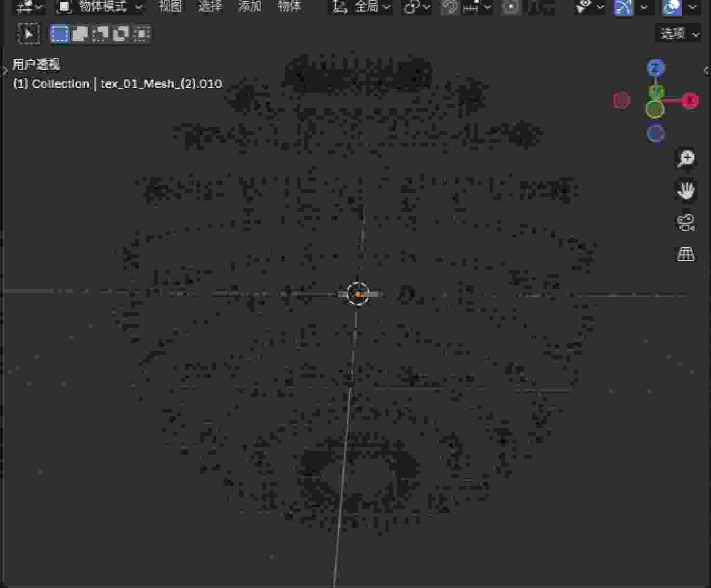Viewport: 711px width, 588px height.
Task: Choose the subtract selection mode icon
Action: click(x=100, y=34)
